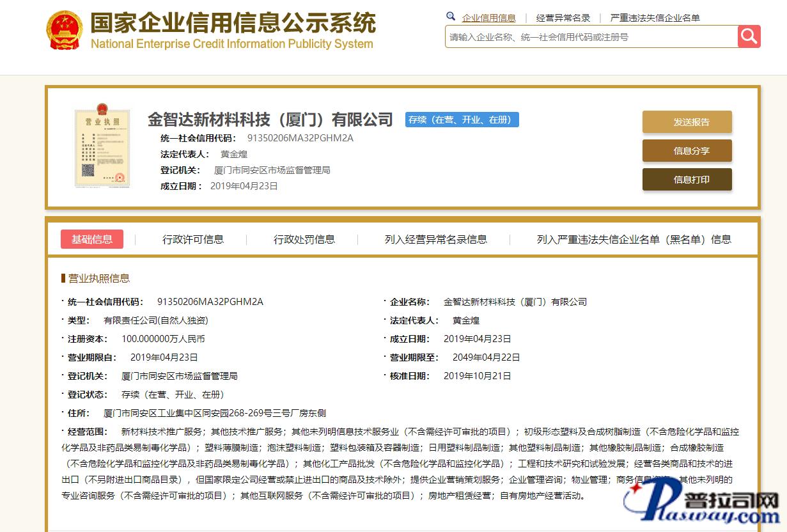Select the 企业信用信息 search category

(x=488, y=18)
